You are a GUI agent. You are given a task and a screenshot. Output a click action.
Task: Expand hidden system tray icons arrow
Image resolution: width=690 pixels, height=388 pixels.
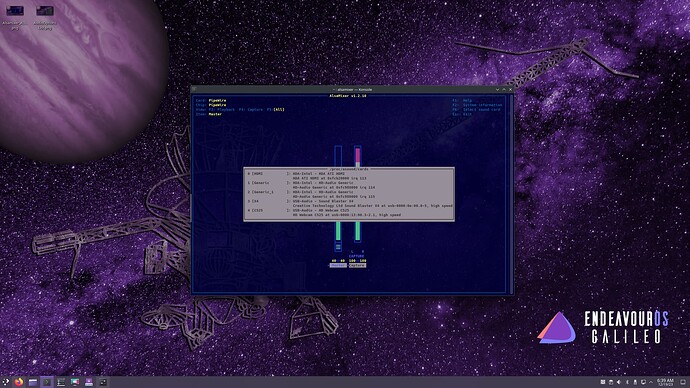(651, 382)
